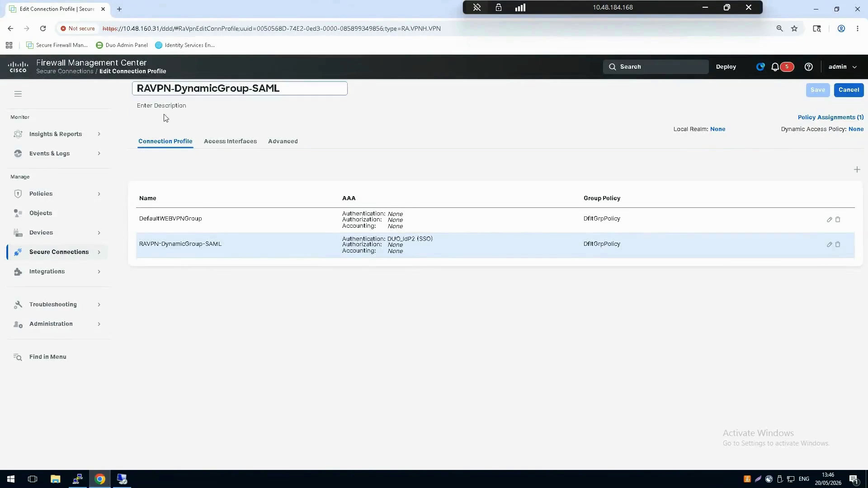This screenshot has height=488, width=868.
Task: Open the admin user dropdown
Action: tap(842, 67)
